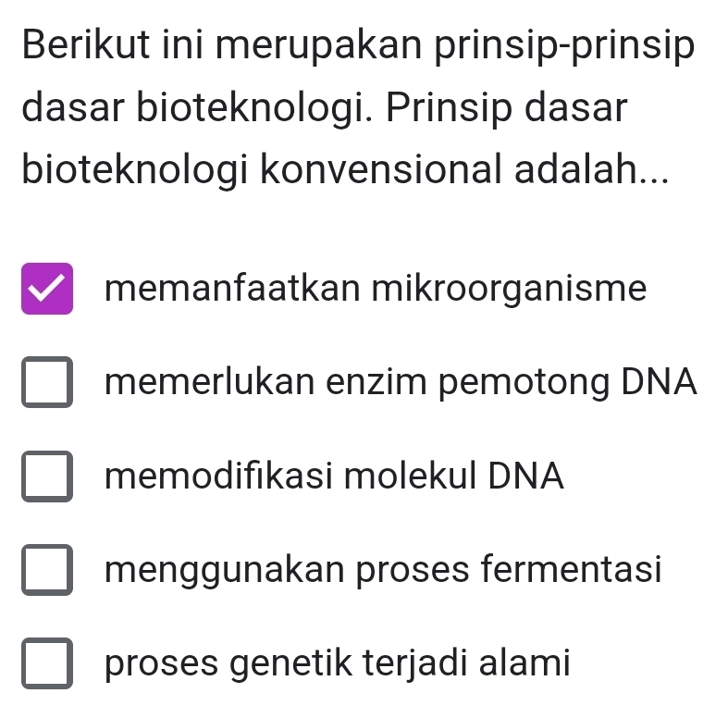This screenshot has height=718, width=728.
Task: Click the "memanfaatkan mikroorganisme" option label
Action: tap(376, 289)
